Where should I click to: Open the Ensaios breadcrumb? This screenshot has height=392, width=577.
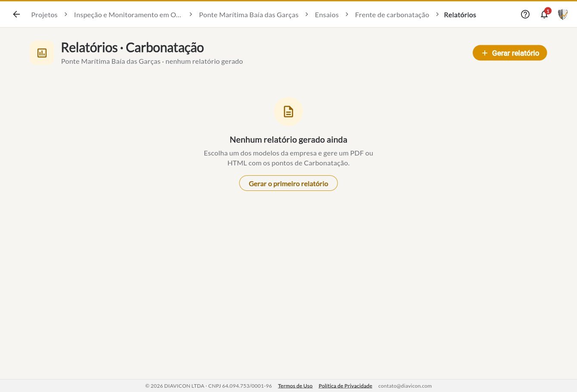(x=327, y=15)
